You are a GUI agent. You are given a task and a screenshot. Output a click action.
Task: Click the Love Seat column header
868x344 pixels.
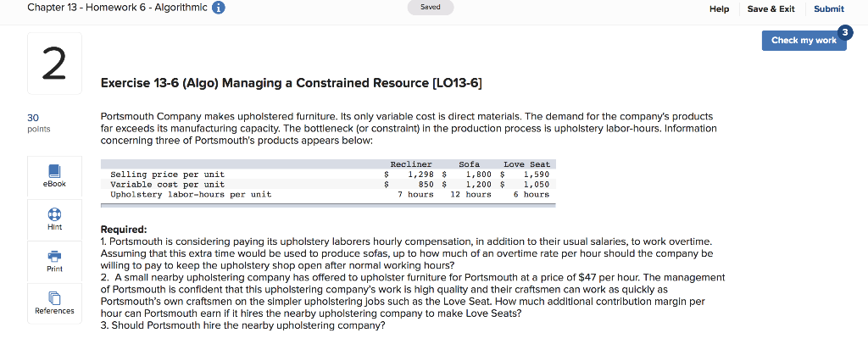[x=526, y=164]
